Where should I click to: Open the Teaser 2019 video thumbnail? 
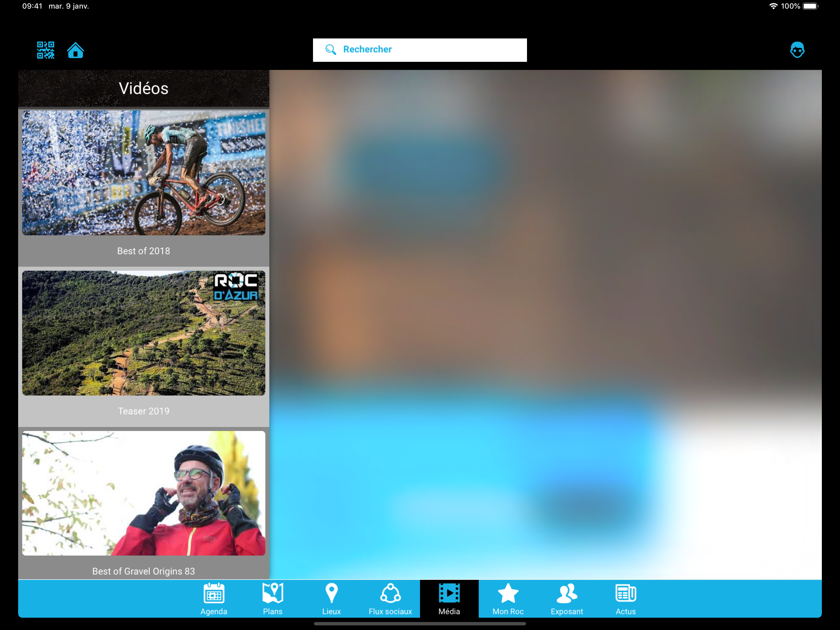tap(144, 333)
